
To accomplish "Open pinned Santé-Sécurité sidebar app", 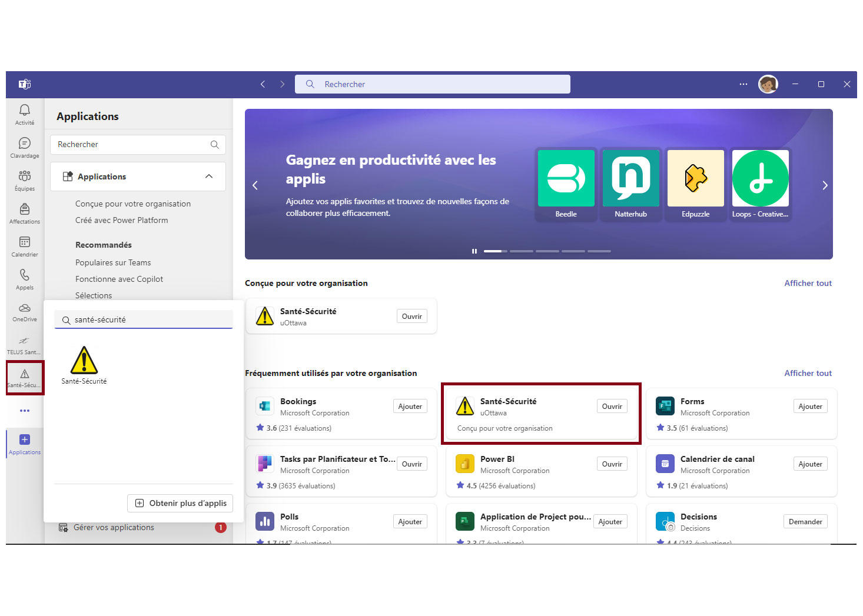I will pos(25,377).
